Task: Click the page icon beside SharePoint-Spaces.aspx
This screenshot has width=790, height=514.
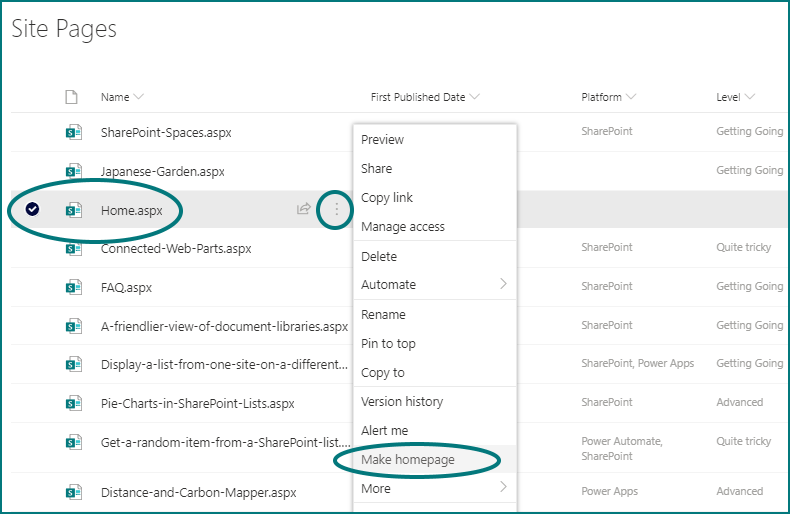Action: (72, 132)
